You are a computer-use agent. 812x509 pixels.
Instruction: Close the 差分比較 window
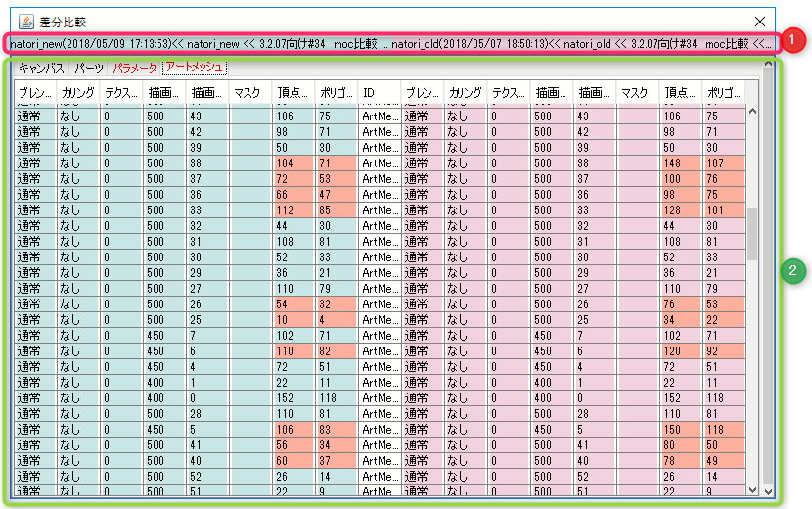(x=760, y=21)
